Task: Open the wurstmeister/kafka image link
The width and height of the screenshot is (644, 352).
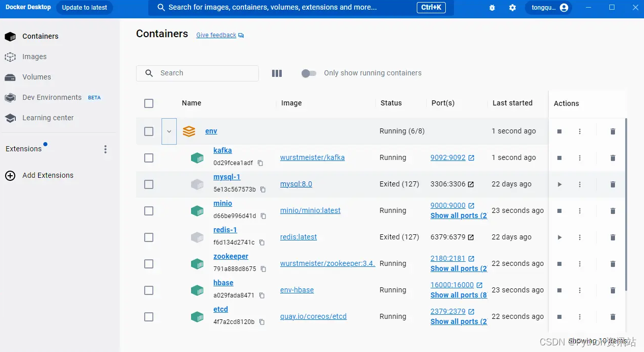Action: (312, 158)
